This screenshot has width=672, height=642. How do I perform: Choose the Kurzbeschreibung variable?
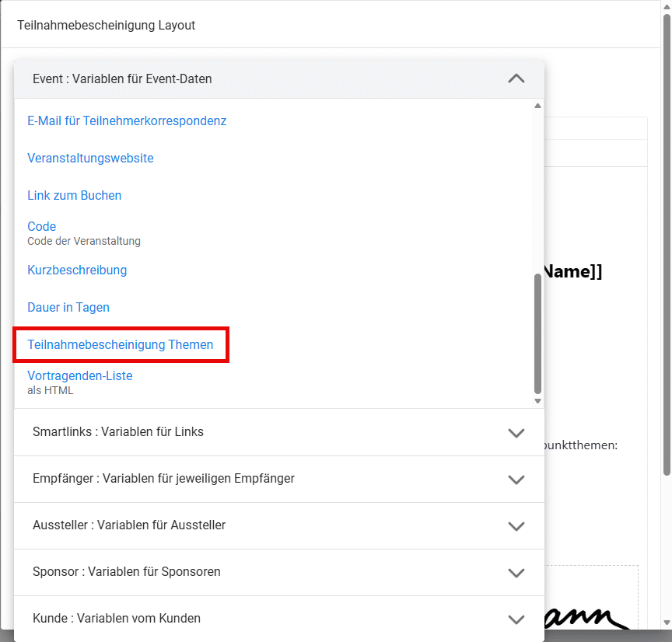click(x=77, y=270)
